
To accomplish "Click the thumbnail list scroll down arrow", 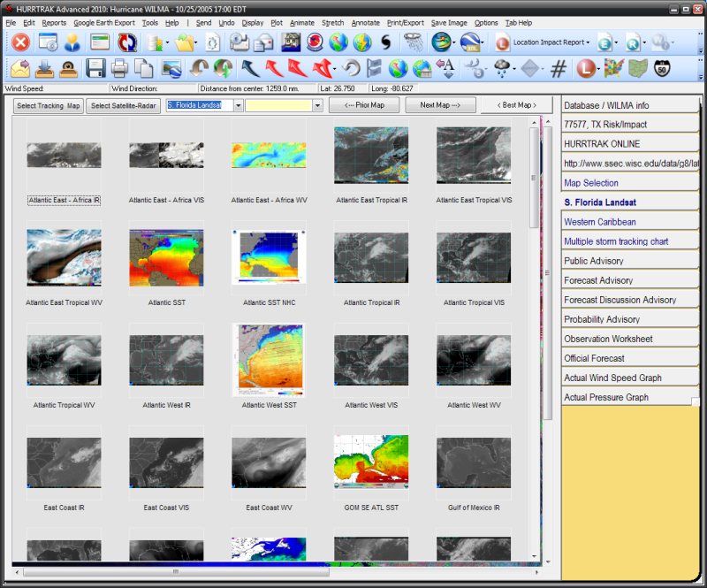I will click(x=534, y=556).
